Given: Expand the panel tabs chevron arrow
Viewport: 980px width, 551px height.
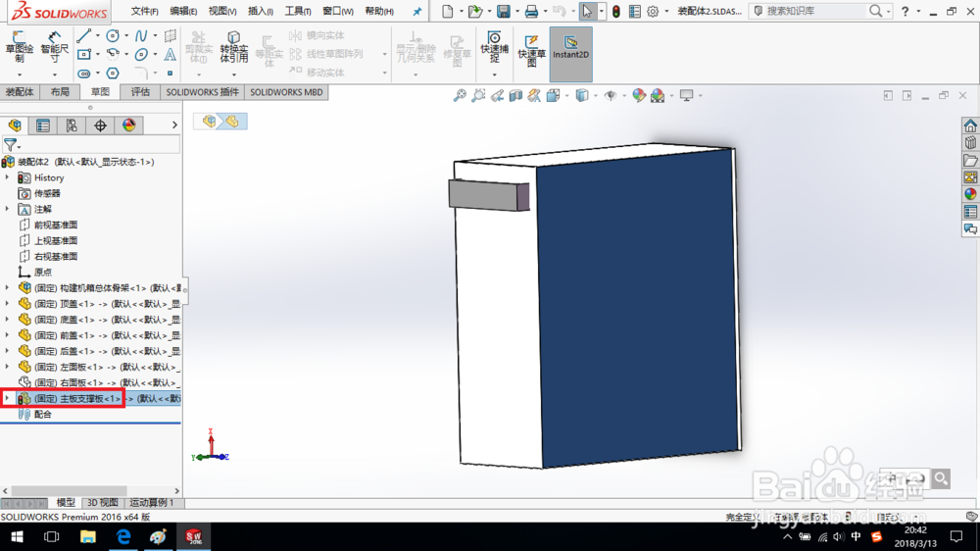Looking at the screenshot, I should 174,125.
